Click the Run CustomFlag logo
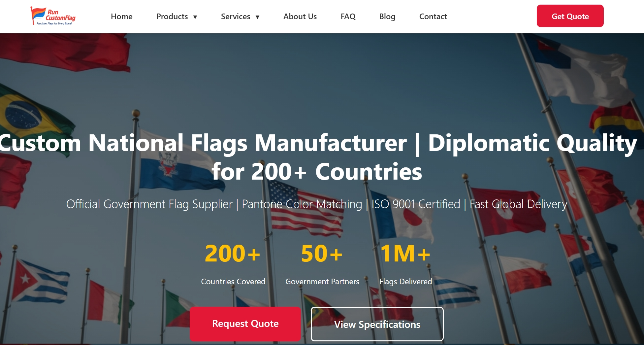The width and height of the screenshot is (644, 345). 53,16
